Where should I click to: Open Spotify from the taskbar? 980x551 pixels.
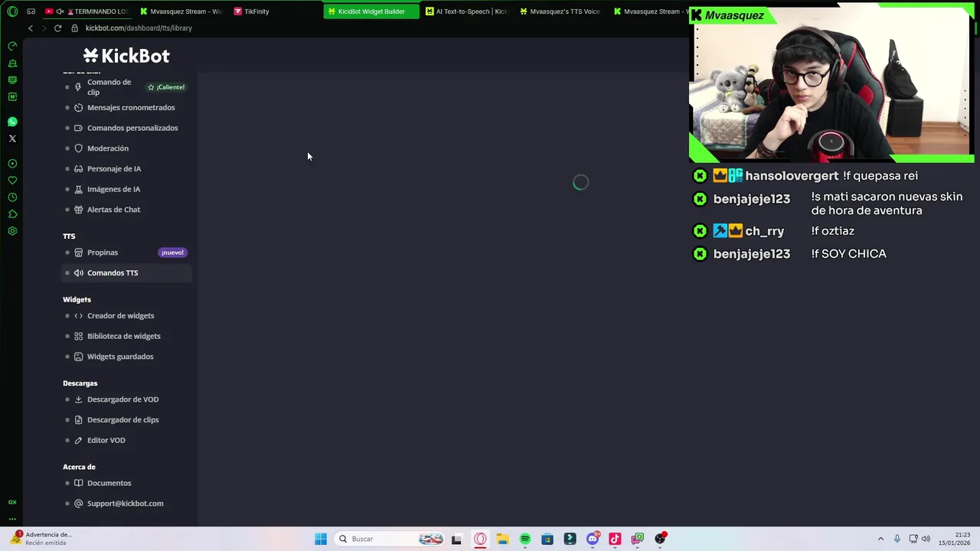[525, 539]
